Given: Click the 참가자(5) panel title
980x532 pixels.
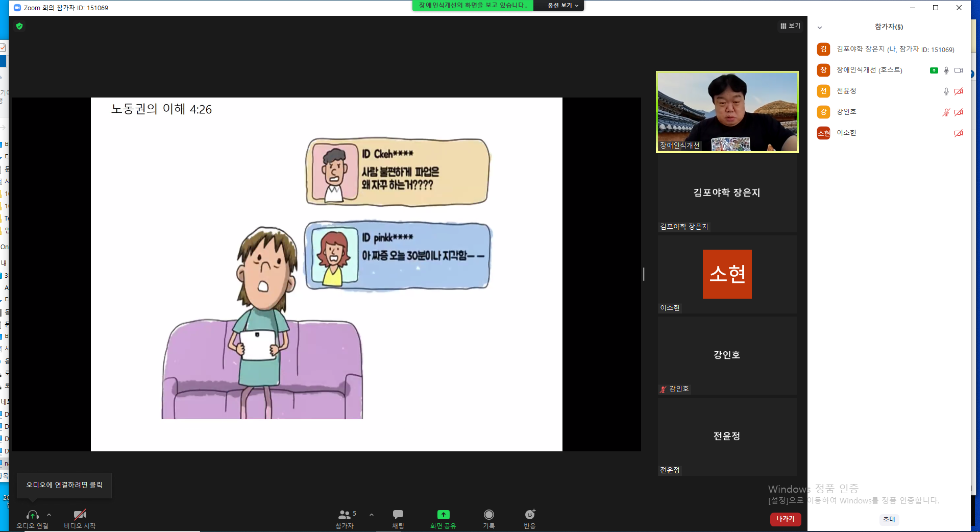Looking at the screenshot, I should (x=889, y=27).
